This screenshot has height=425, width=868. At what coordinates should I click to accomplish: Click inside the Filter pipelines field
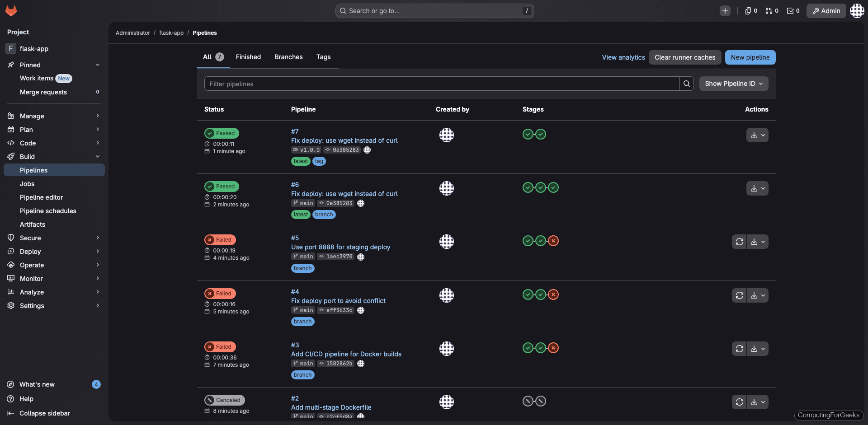click(407, 84)
